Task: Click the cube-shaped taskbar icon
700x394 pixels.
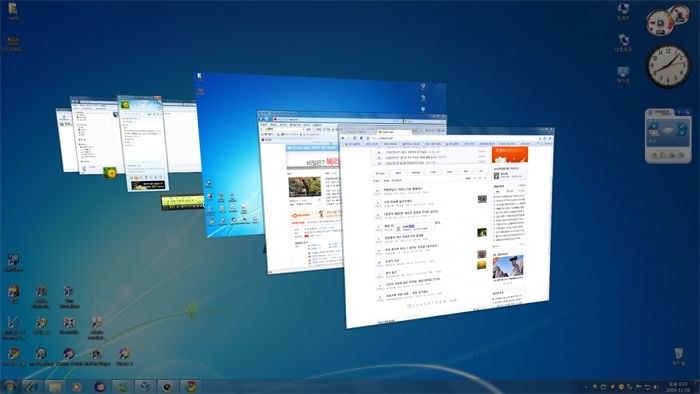Action: pyautogui.click(x=145, y=386)
